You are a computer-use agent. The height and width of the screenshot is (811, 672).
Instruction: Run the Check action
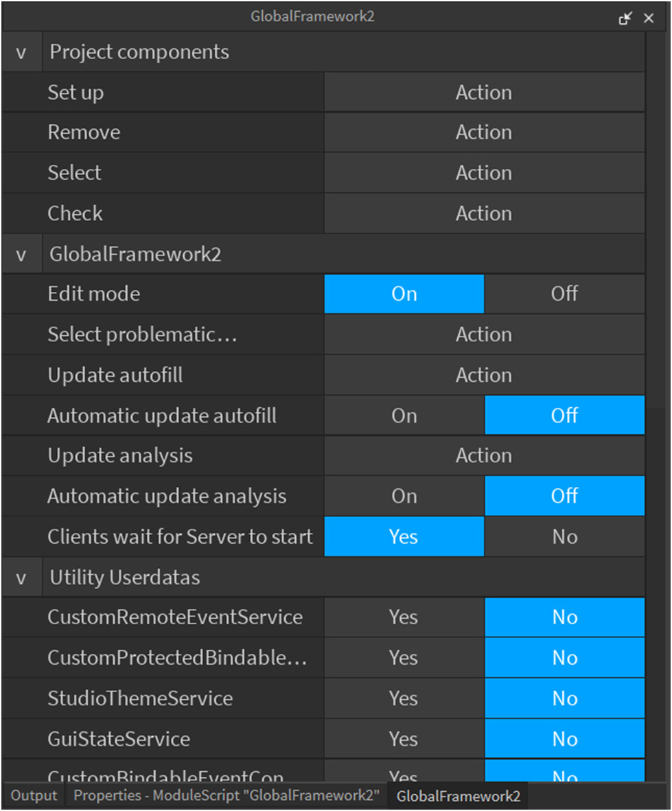click(x=484, y=214)
